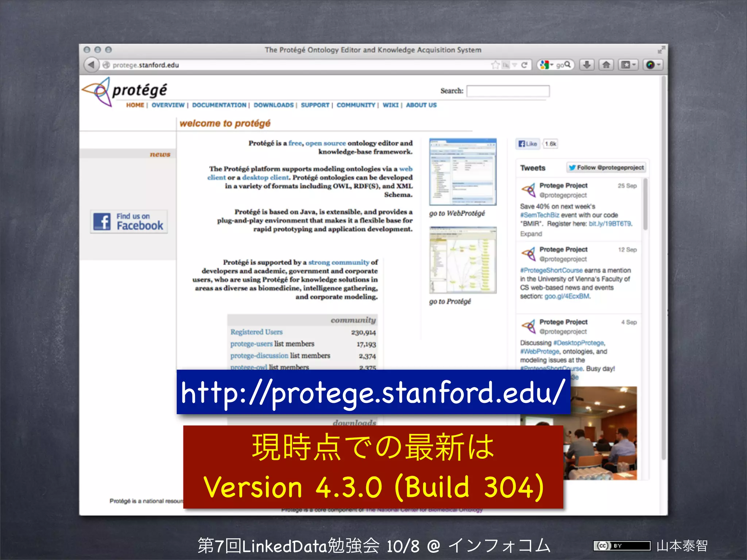The width and height of the screenshot is (747, 560).
Task: Click the reload page icon
Action: coord(524,65)
